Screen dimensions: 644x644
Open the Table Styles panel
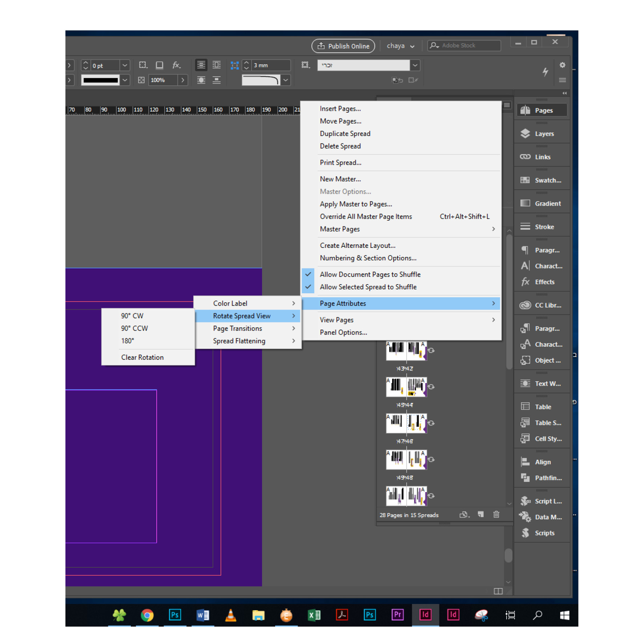click(x=542, y=423)
